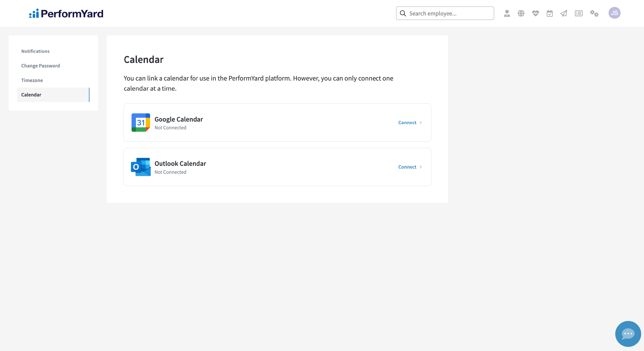644x351 pixels.
Task: Open the PerformYard logo home link
Action: tap(66, 14)
